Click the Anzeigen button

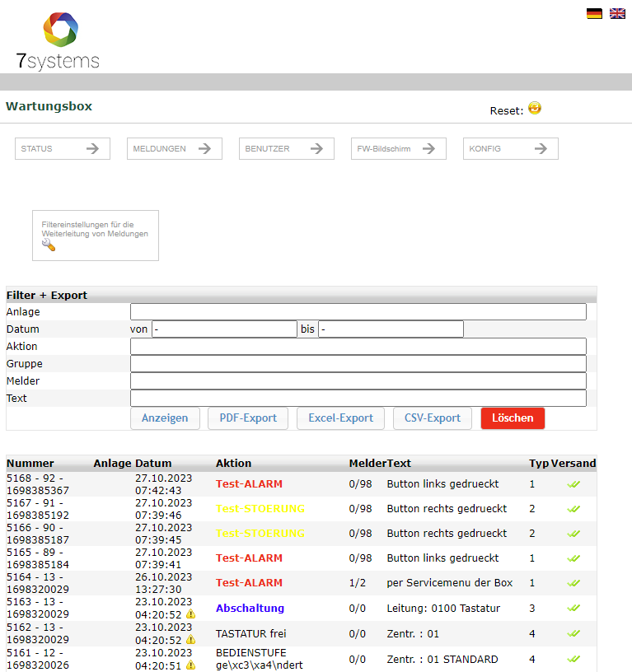click(x=165, y=418)
